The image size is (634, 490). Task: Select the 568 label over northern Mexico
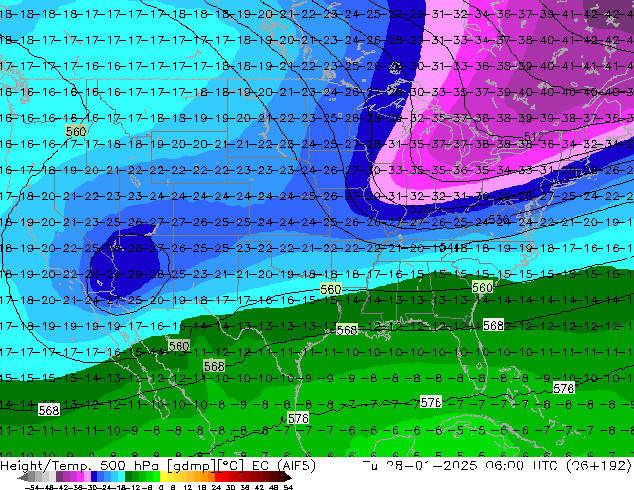214,366
